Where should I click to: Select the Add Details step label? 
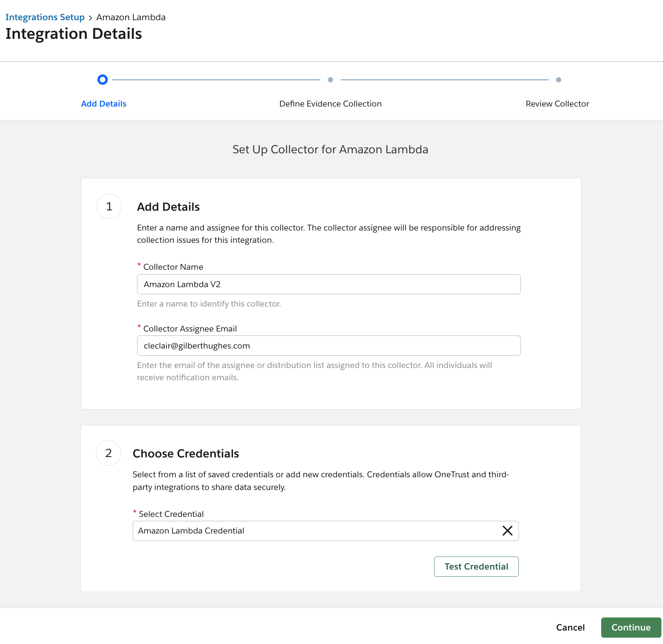click(103, 104)
